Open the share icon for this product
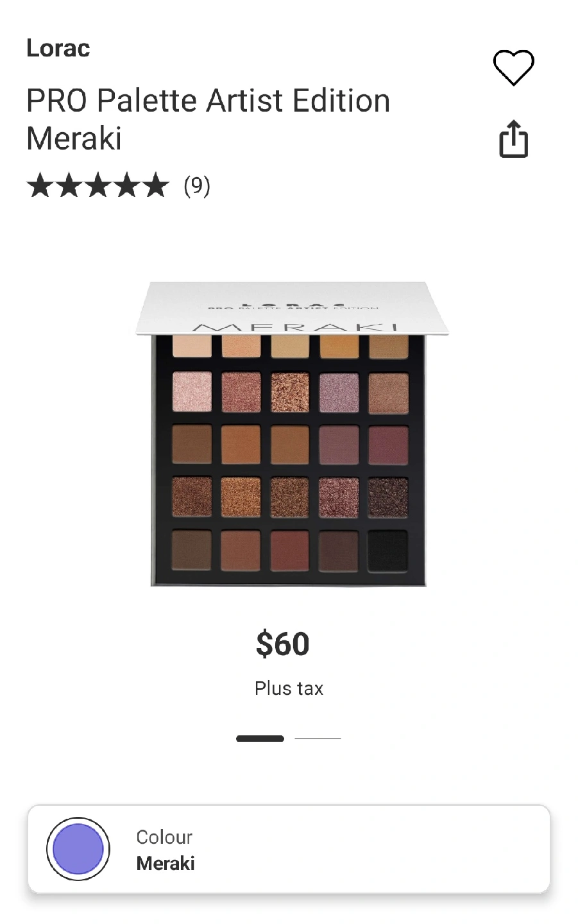 [x=513, y=139]
